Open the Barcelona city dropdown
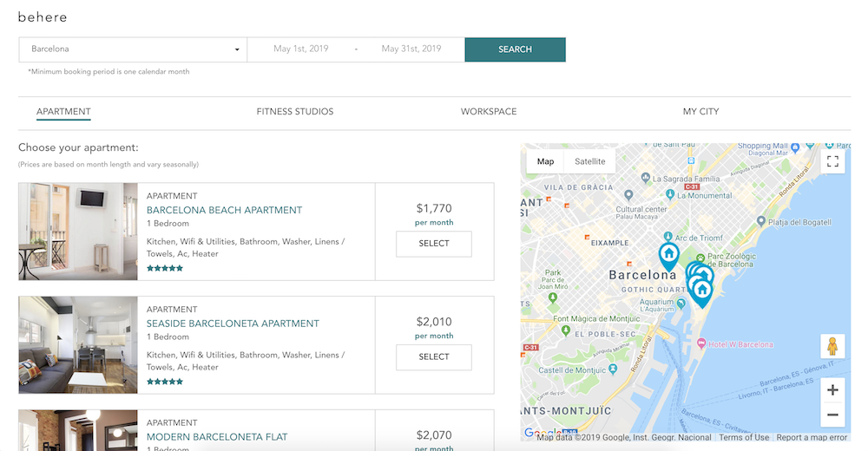The image size is (868, 451). [x=133, y=49]
